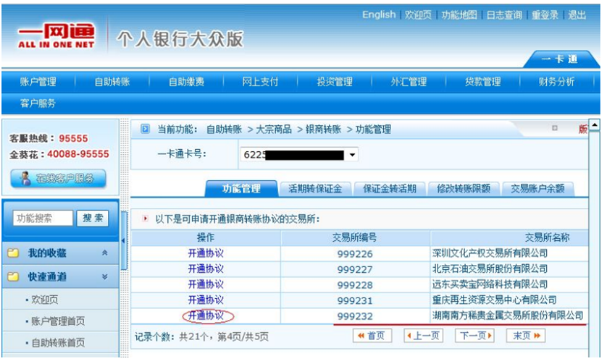Click the 重登录 re-login link
This screenshot has height=364, width=607.
pos(545,14)
